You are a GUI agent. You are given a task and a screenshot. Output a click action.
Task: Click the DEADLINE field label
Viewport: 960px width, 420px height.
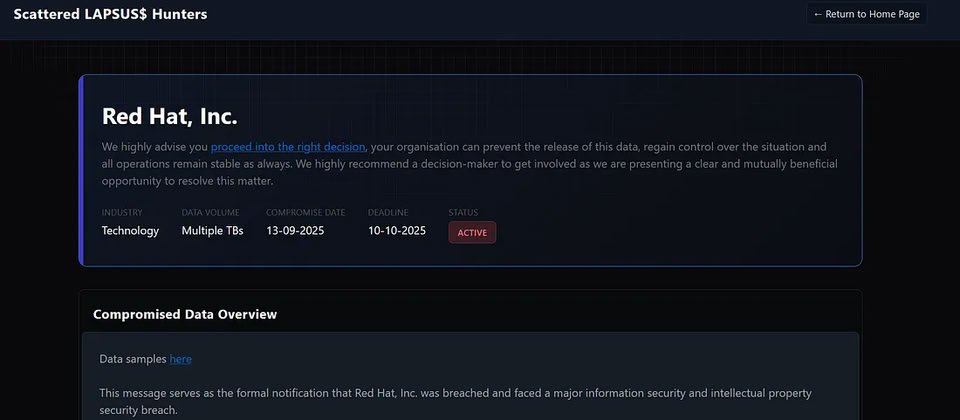pyautogui.click(x=387, y=212)
